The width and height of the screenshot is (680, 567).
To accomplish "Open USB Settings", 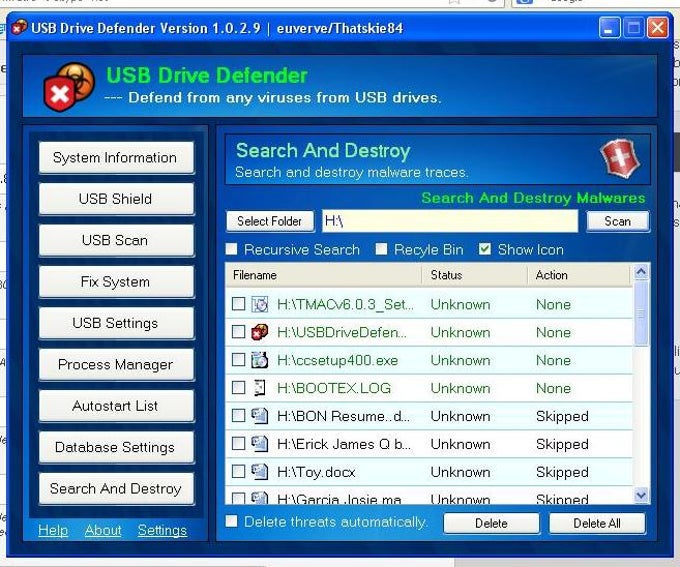I will click(116, 323).
